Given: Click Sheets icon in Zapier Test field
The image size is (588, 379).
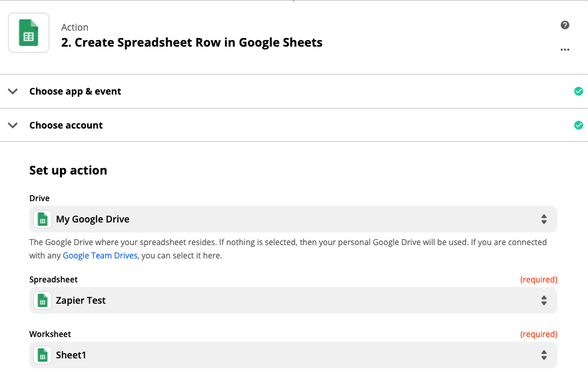Looking at the screenshot, I should coord(43,300).
